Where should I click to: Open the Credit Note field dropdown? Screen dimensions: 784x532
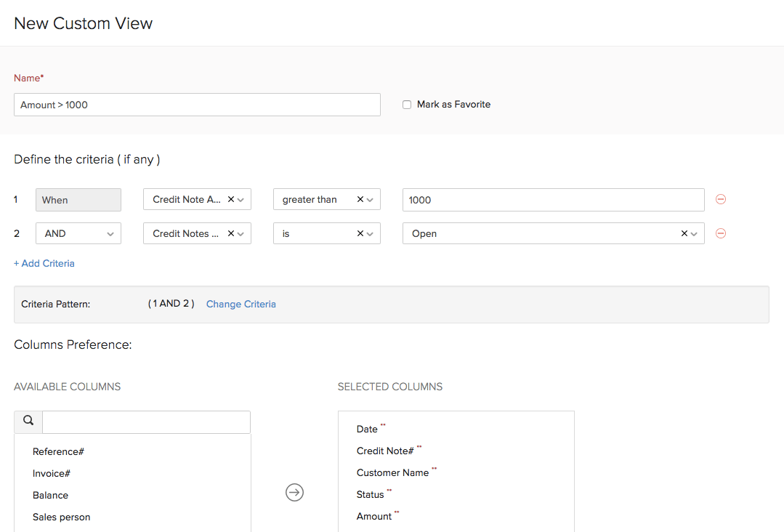[x=241, y=198]
